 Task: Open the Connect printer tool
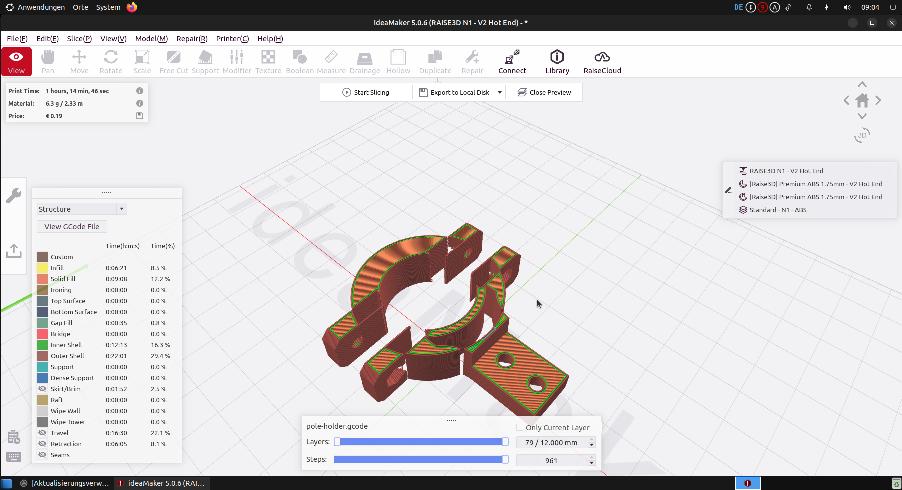(512, 62)
